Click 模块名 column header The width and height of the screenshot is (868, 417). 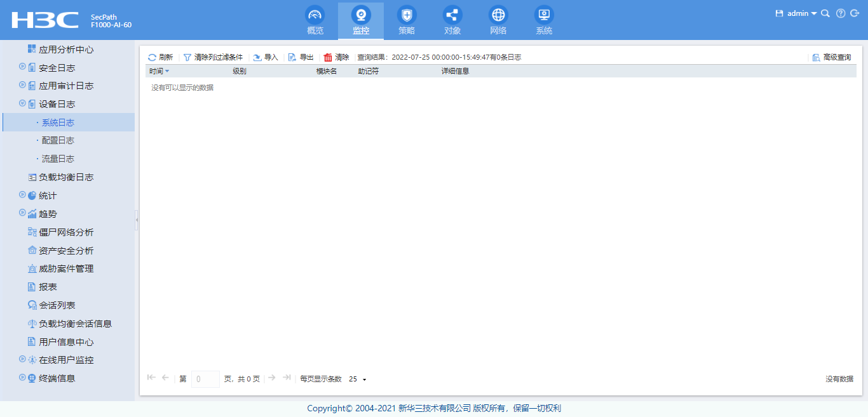pos(327,71)
